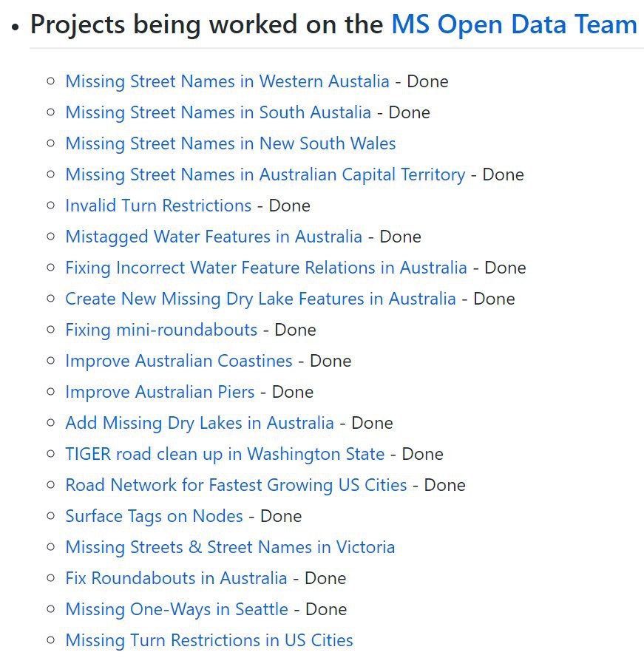Click 'Done' text after Invalid Turn Restrictions

point(290,206)
